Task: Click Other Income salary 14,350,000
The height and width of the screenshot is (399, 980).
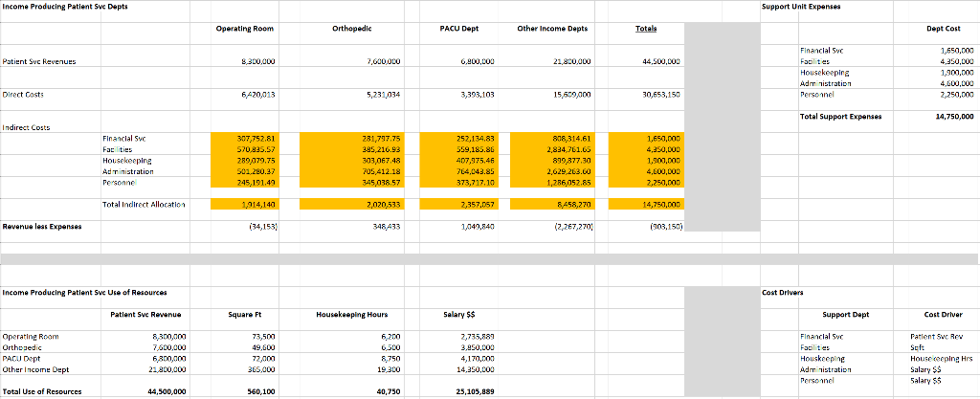Action: (477, 369)
